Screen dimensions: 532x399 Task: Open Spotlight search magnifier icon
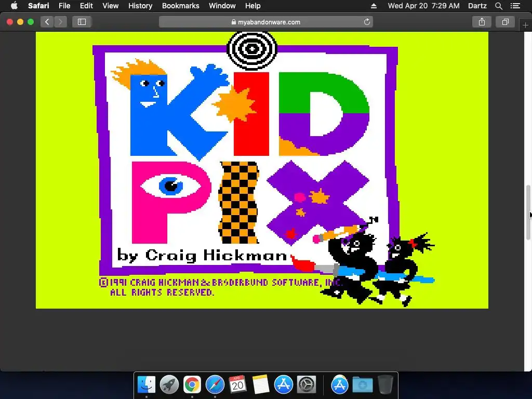[498, 6]
